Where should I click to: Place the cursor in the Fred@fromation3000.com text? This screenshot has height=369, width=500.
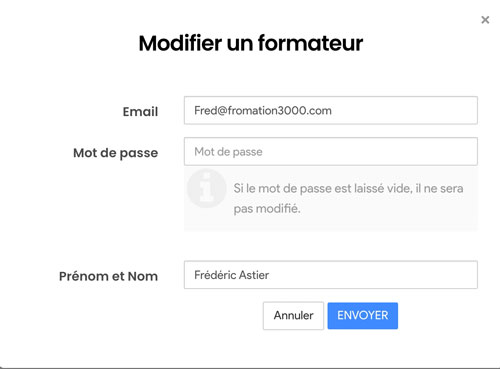[263, 111]
